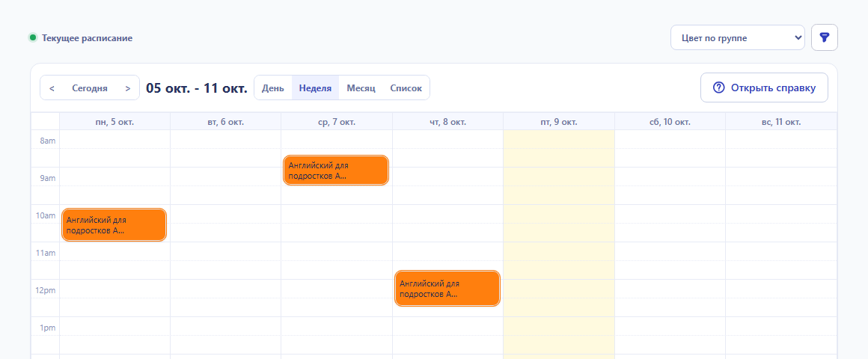
Task: Select the 'вт, 6 окт.' column header
Action: pyautogui.click(x=225, y=122)
